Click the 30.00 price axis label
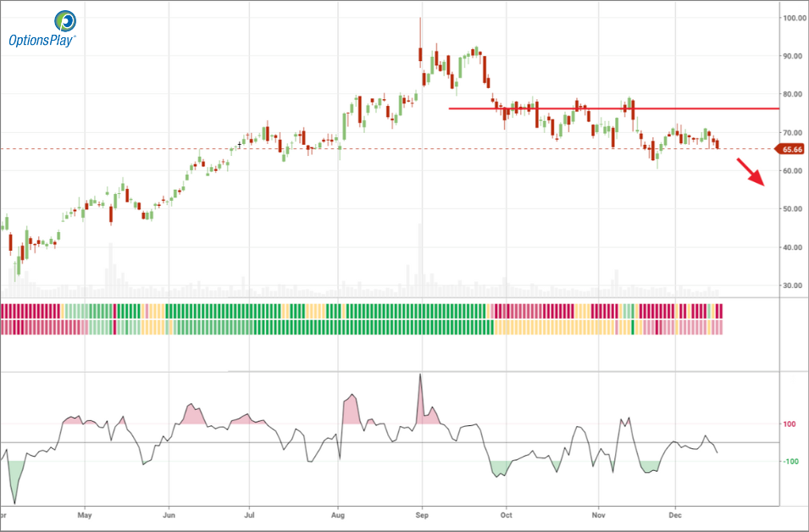 [794, 285]
